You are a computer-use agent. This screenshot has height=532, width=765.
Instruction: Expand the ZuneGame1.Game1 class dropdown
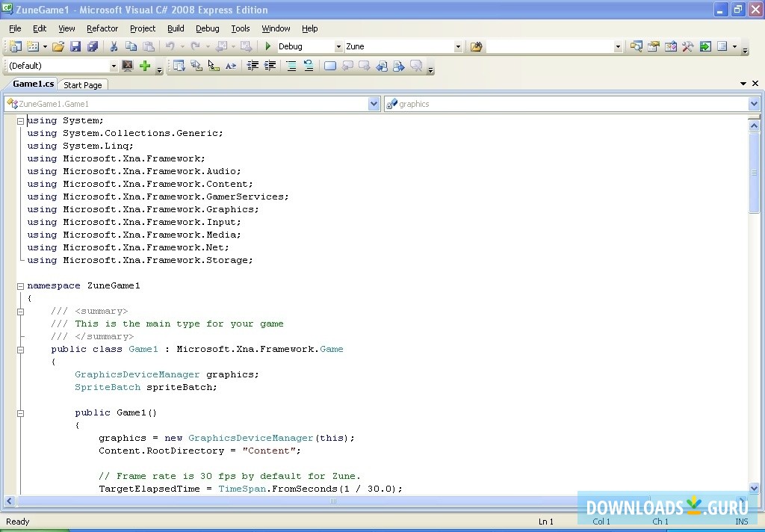click(x=374, y=104)
